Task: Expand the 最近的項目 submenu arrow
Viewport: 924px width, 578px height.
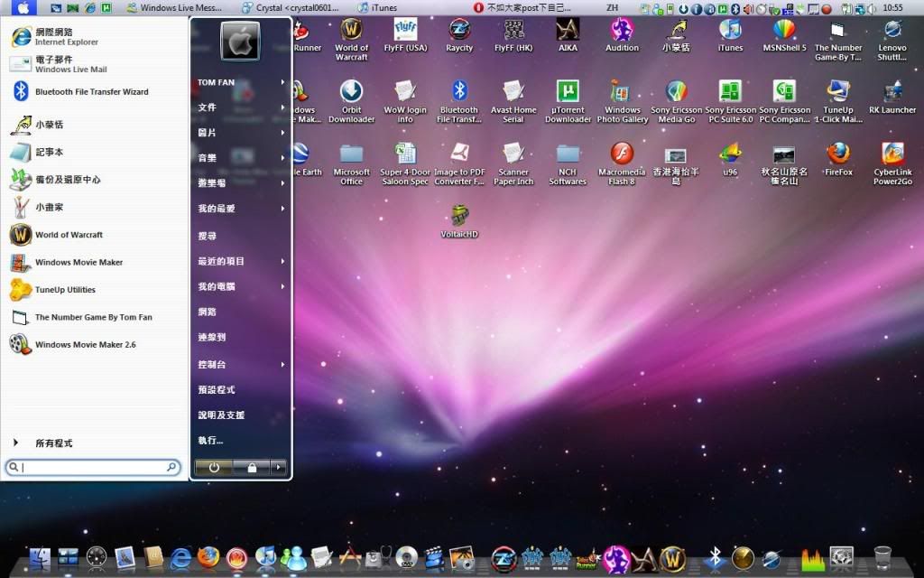Action: (282, 261)
